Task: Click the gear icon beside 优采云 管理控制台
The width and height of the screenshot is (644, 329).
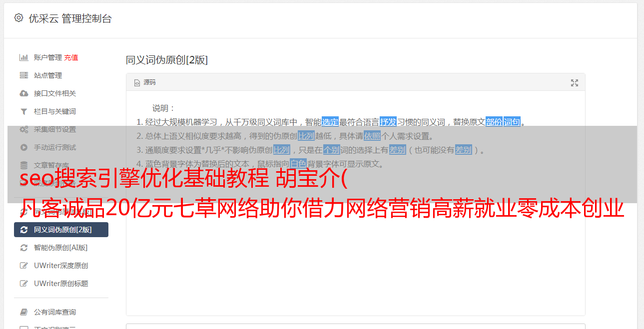Action: click(x=18, y=18)
